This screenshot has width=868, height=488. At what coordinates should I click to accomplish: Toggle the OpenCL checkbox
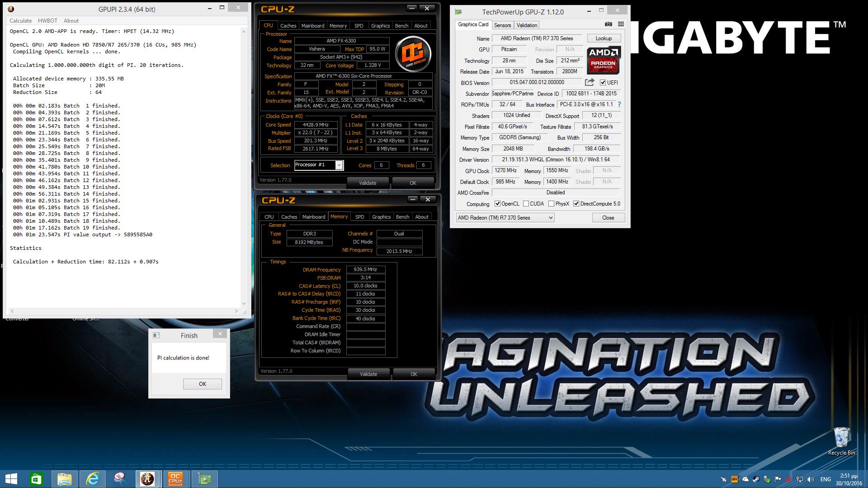coord(498,204)
